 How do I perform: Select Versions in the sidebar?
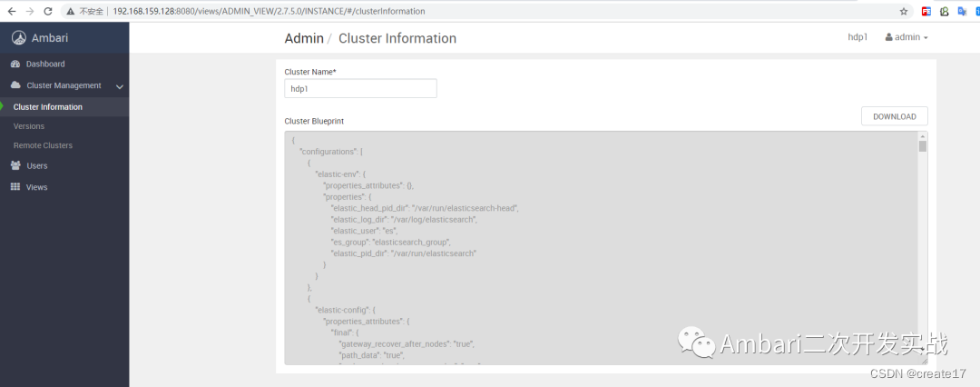coord(29,126)
